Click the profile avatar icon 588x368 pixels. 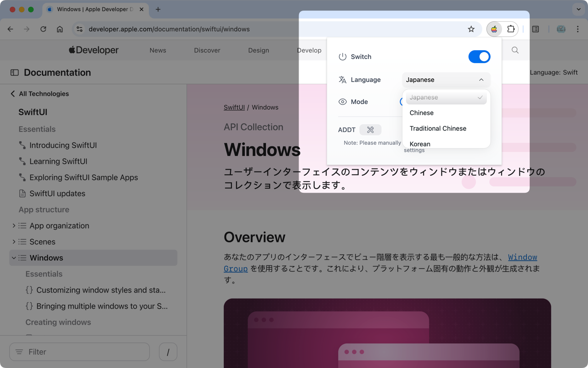(561, 29)
